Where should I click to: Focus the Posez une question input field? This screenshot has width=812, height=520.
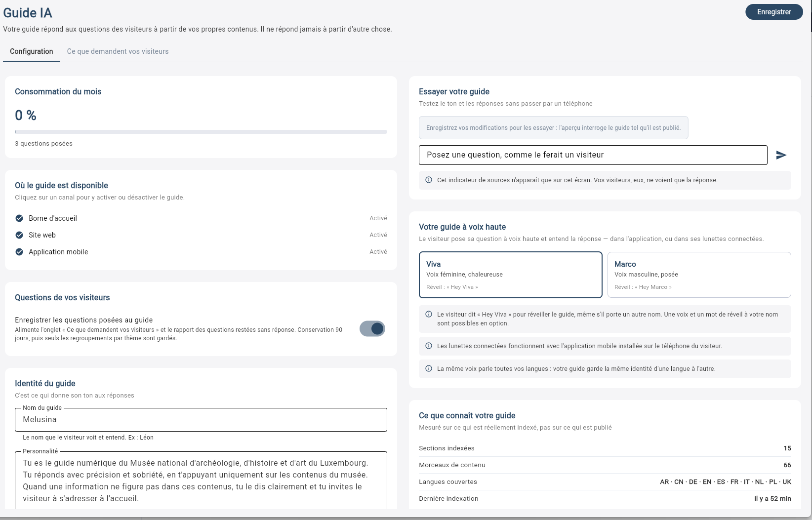(x=593, y=155)
